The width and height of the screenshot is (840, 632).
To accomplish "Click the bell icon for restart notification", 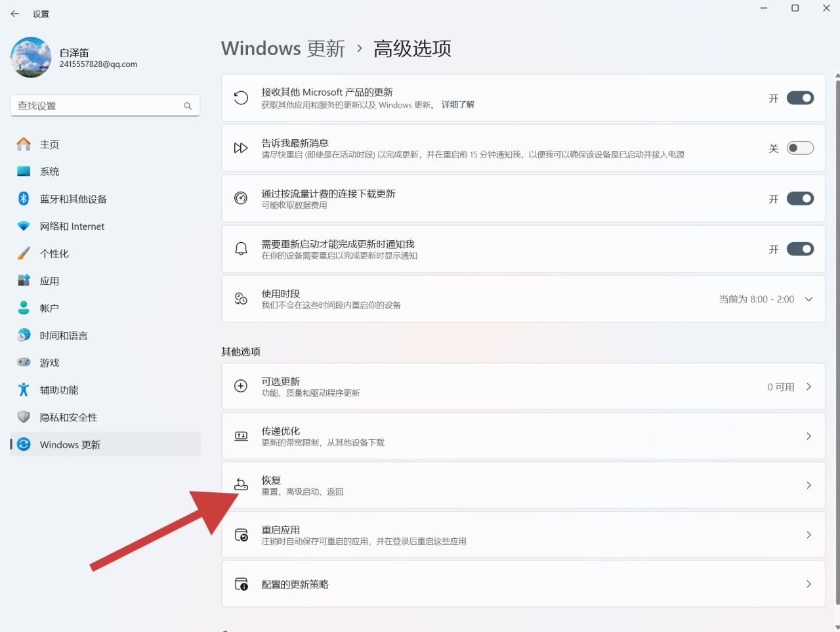I will tap(241, 249).
